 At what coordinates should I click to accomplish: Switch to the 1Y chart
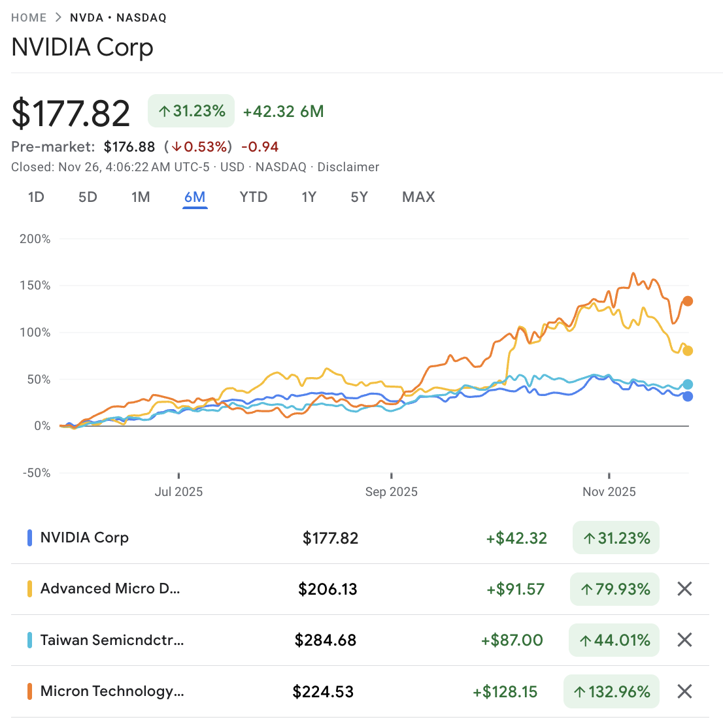pos(309,197)
